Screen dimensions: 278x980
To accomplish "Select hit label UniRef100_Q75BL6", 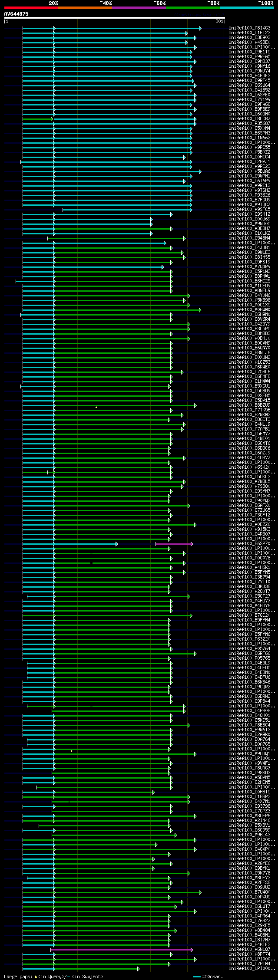I will (249, 372).
